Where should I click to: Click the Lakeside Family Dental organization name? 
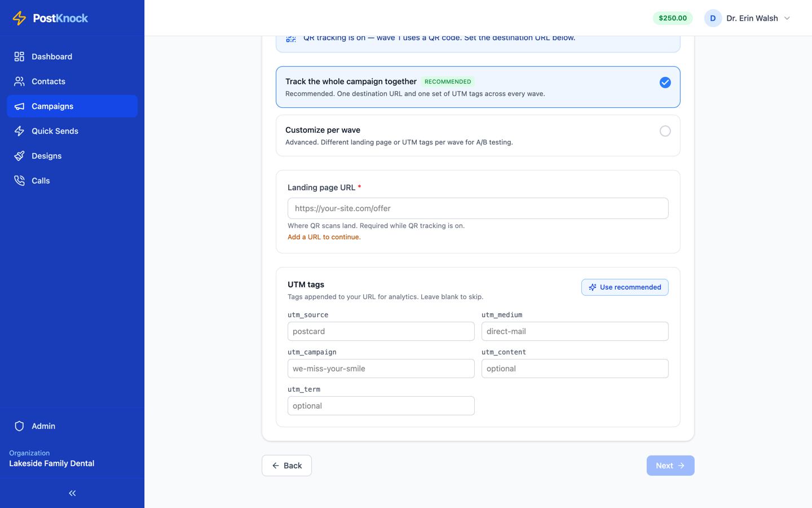(x=52, y=463)
